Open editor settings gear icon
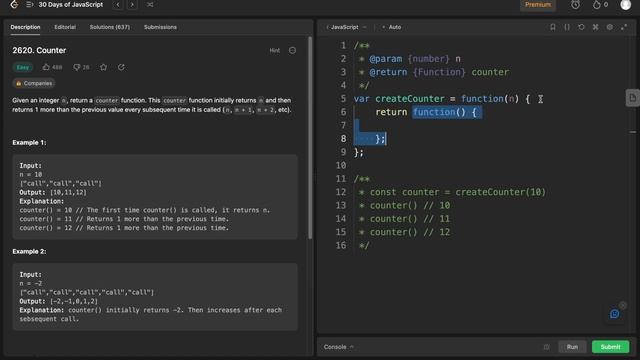 pos(610,27)
